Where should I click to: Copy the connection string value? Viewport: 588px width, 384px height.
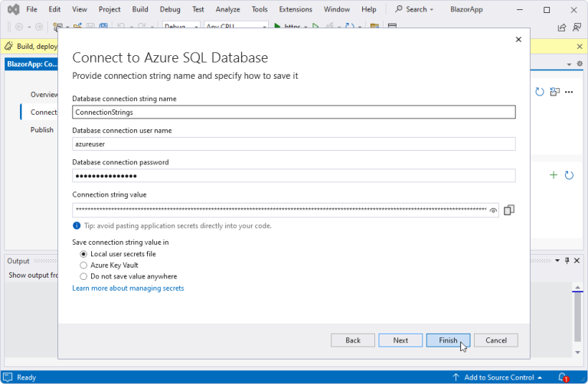click(x=509, y=210)
